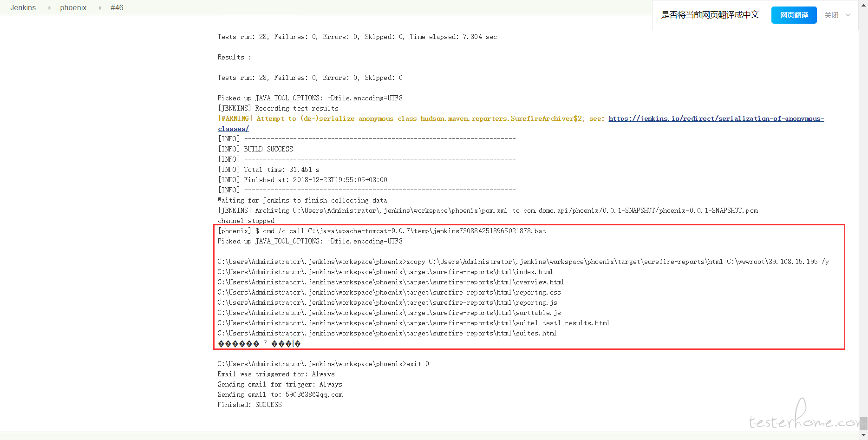This screenshot has height=440, width=868.
Task: Open the jenkins.io serialization-of-anonymous-classes link
Action: point(716,118)
